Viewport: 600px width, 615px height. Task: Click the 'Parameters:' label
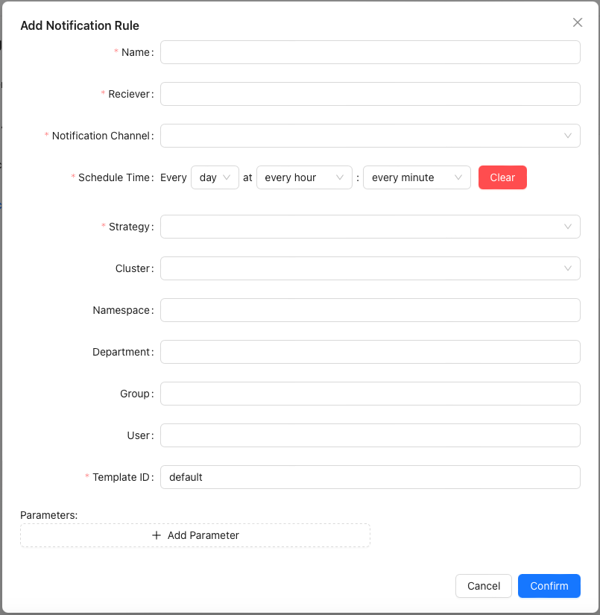[49, 515]
